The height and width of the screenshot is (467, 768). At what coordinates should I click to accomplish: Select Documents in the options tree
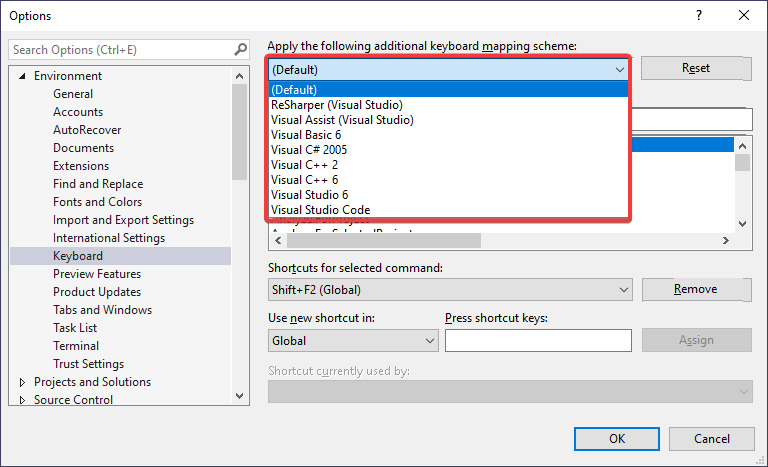coord(83,148)
